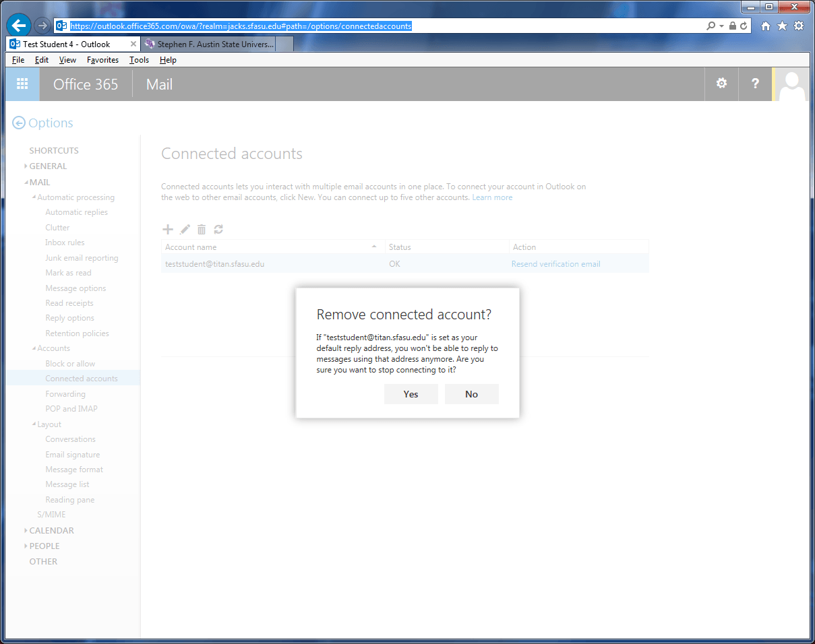Screen dimensions: 815x644
Task: Open the Favorites menu
Action: (102, 60)
